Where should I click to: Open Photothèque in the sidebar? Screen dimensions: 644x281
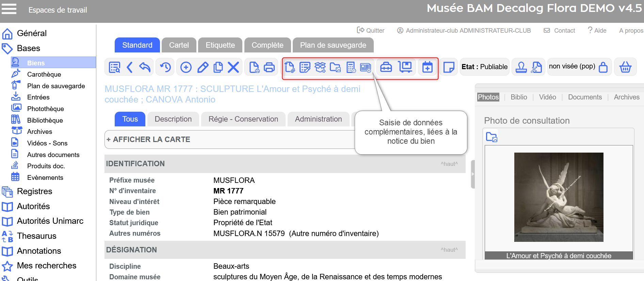click(45, 109)
